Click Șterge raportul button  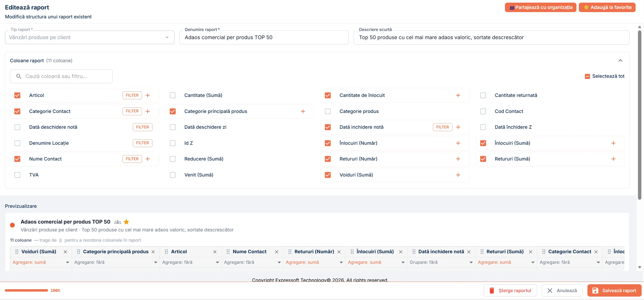pos(510,291)
